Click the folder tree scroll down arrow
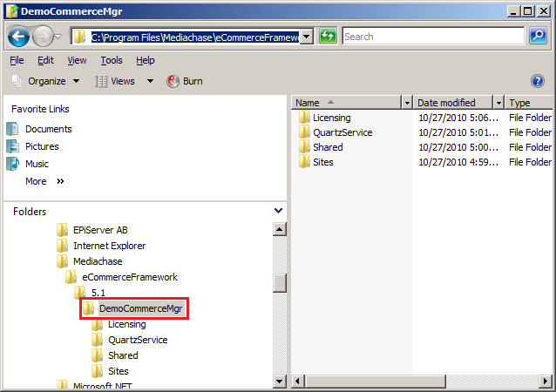Viewport: 556px width, 392px height. click(x=280, y=381)
